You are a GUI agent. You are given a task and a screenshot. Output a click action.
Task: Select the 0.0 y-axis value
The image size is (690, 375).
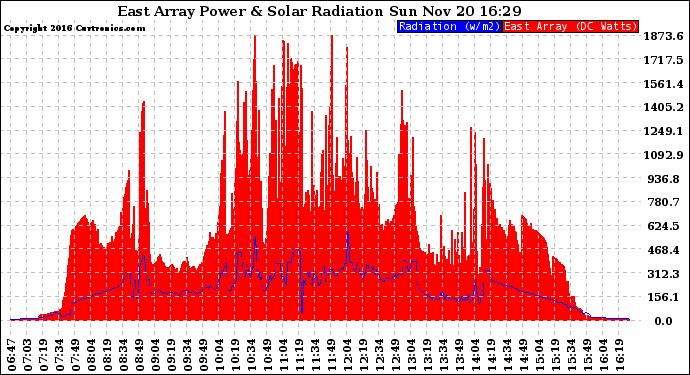point(663,321)
